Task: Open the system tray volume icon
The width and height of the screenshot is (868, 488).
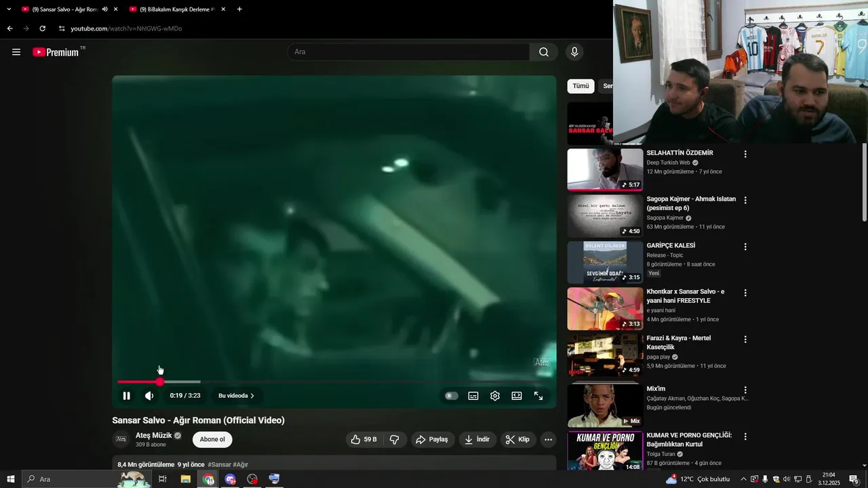Action: click(787, 479)
